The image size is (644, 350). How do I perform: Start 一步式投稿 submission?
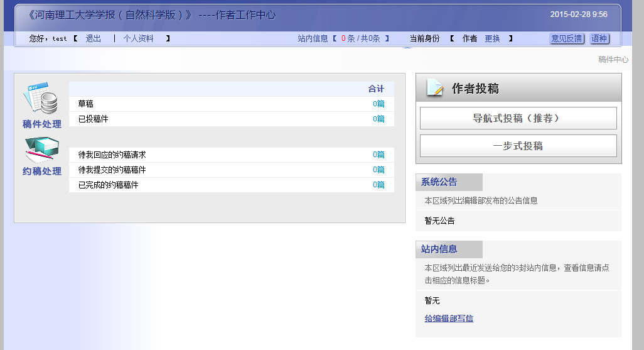click(x=518, y=146)
